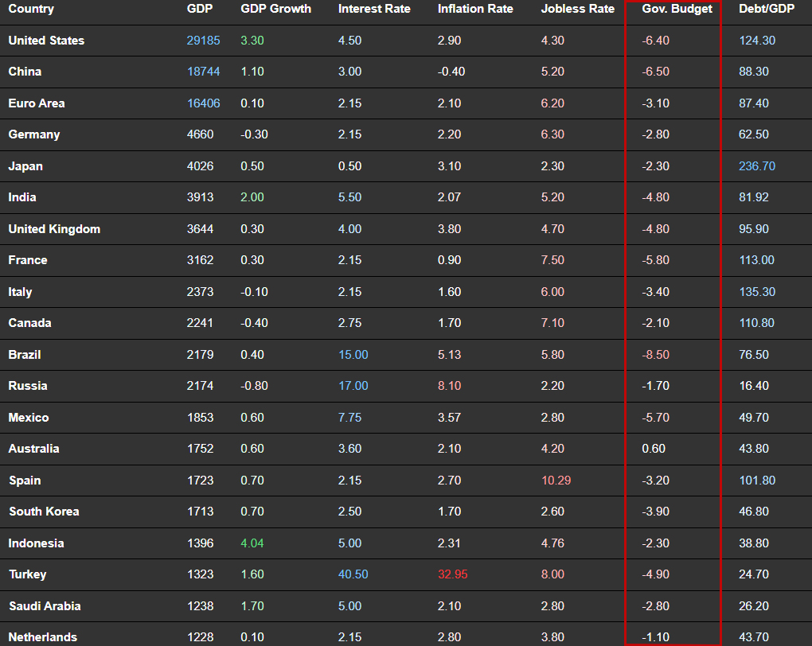Select the Euro Area row link
Viewport: 812px width, 646px height.
[37, 103]
